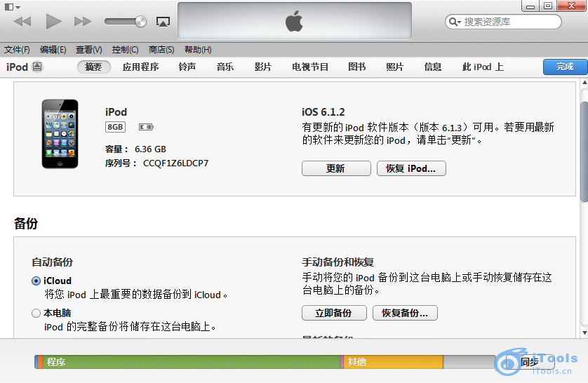
Task: Open the 查看(V) menu
Action: [89, 50]
